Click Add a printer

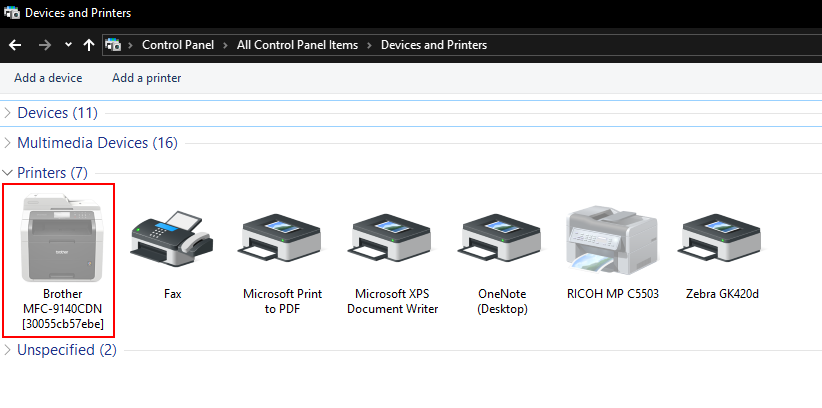pyautogui.click(x=146, y=78)
